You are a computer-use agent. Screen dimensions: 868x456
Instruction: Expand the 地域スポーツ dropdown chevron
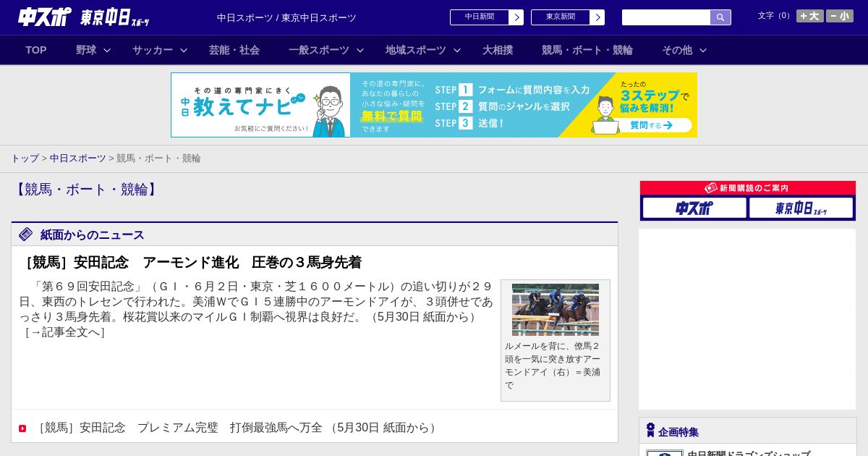(457, 50)
